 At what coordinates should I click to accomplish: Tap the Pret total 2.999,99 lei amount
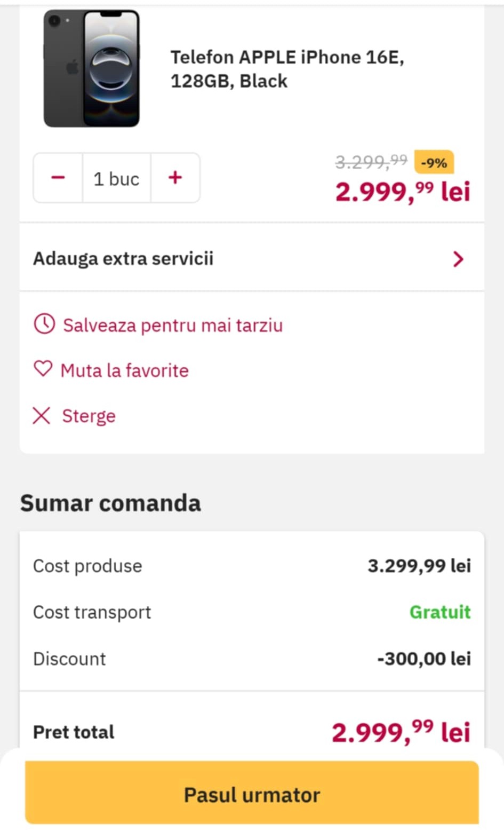(x=401, y=732)
